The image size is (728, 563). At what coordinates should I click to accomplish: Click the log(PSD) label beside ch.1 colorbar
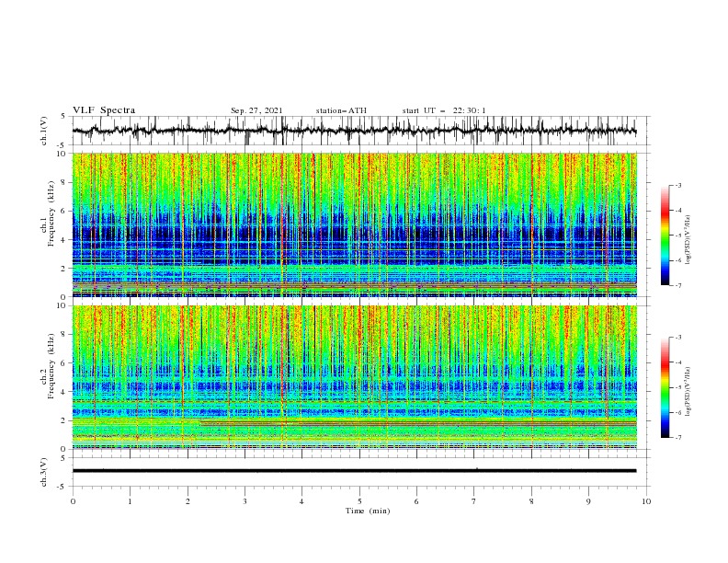pyautogui.click(x=689, y=240)
